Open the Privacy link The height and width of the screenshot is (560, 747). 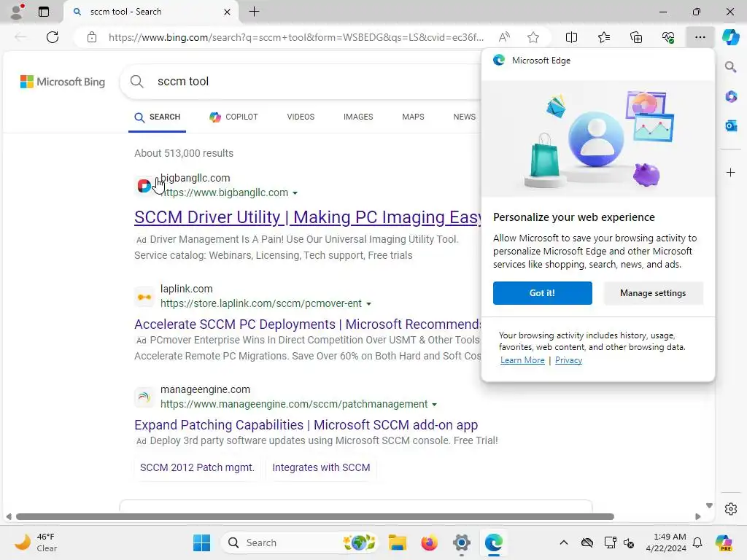click(568, 360)
